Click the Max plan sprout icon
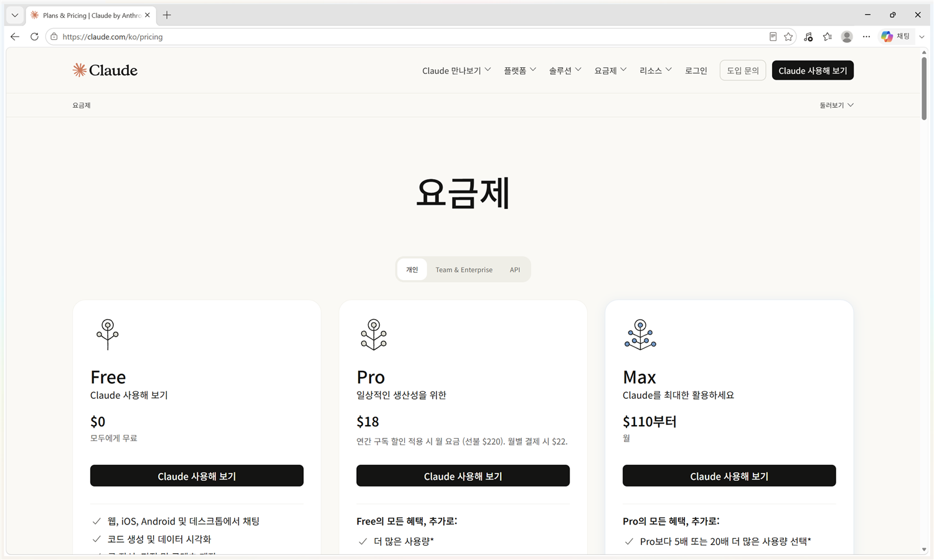 (640, 334)
